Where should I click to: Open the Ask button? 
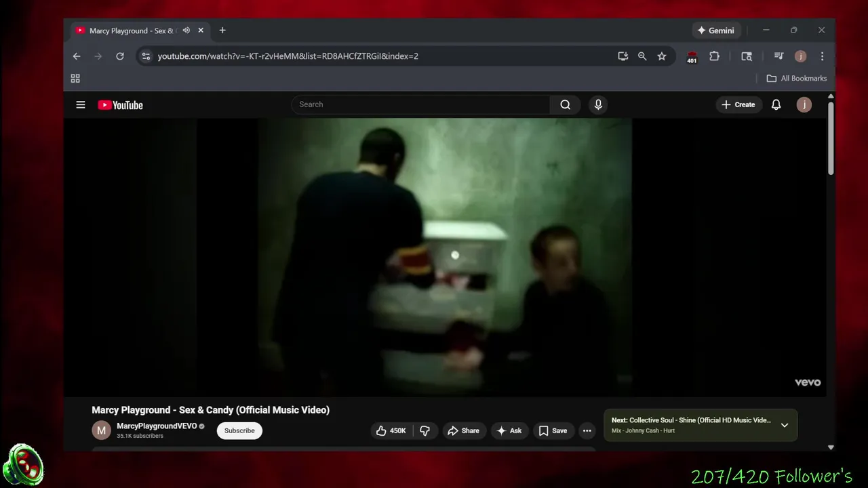pos(509,430)
